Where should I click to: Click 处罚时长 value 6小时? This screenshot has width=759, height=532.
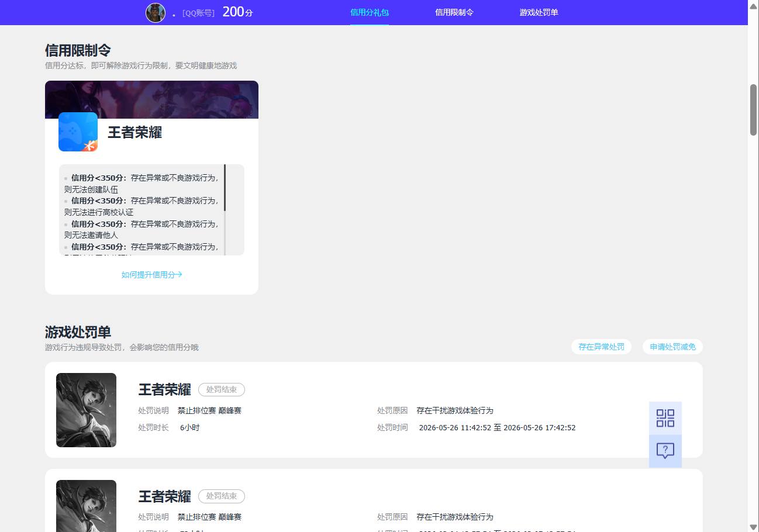coord(190,427)
